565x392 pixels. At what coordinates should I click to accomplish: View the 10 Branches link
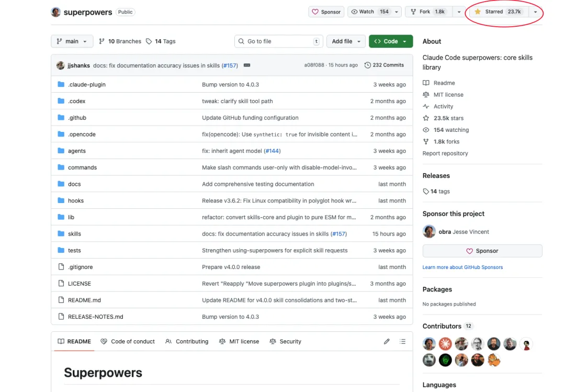(120, 41)
